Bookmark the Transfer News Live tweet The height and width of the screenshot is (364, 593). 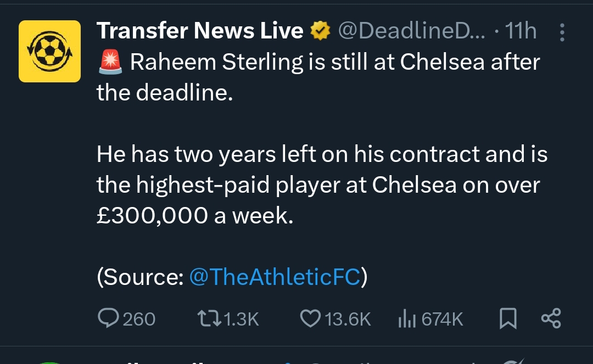[508, 318]
